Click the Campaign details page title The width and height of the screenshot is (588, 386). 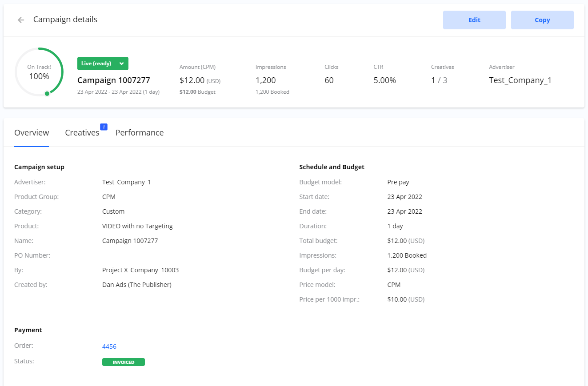tap(65, 20)
